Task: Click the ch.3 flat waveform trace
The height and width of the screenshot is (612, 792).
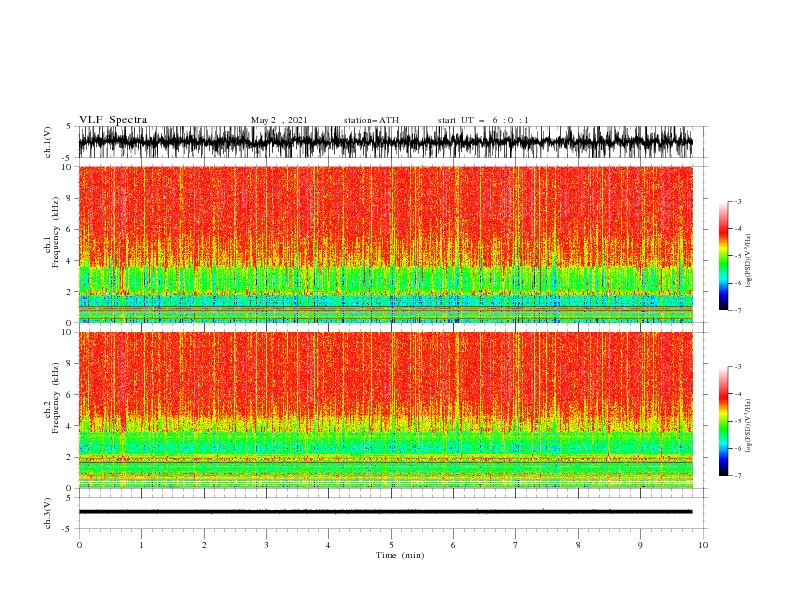Action: 385,512
